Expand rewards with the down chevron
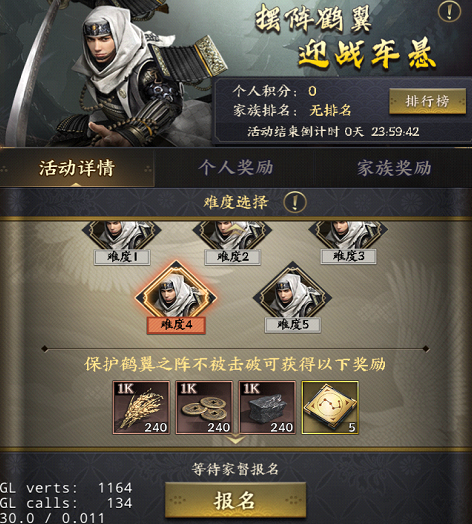472x524 pixels. click(x=235, y=439)
